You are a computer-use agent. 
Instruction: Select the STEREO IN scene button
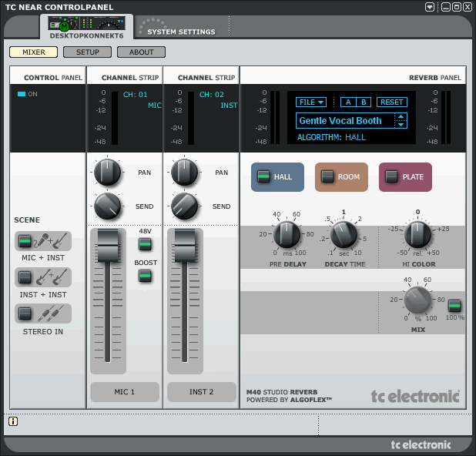pyautogui.click(x=25, y=313)
